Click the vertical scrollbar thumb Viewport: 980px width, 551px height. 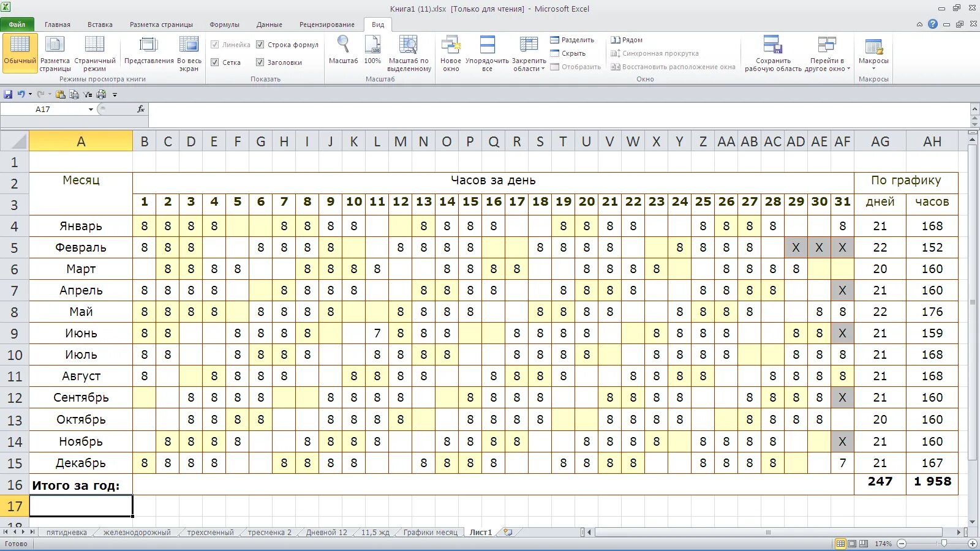coord(973,303)
